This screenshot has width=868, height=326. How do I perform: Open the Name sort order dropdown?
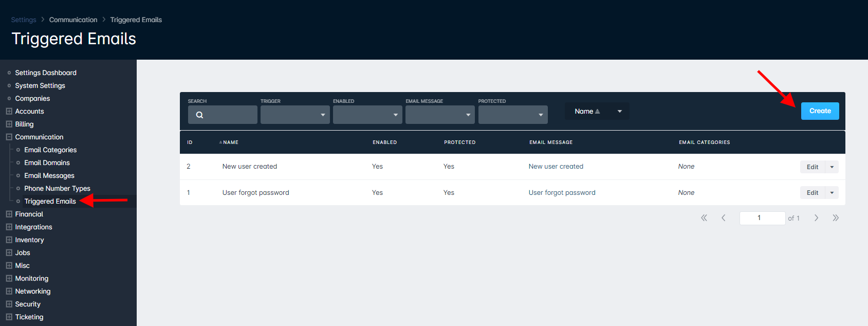[597, 111]
